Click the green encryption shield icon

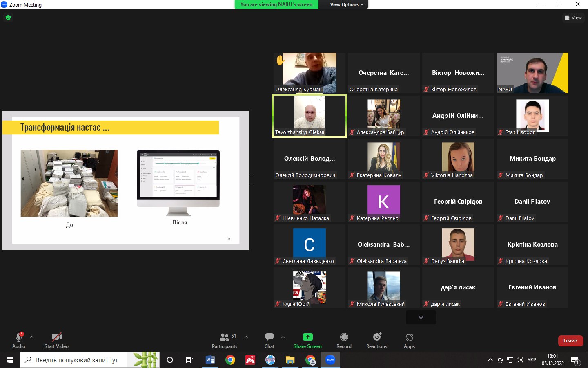[8, 18]
